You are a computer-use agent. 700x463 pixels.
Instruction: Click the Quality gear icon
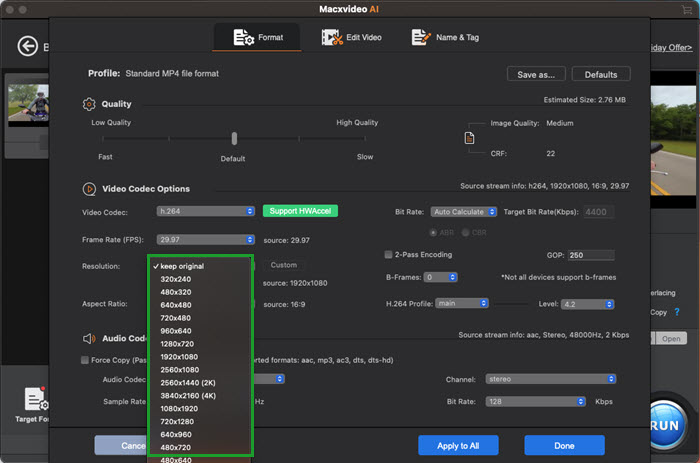(x=89, y=104)
